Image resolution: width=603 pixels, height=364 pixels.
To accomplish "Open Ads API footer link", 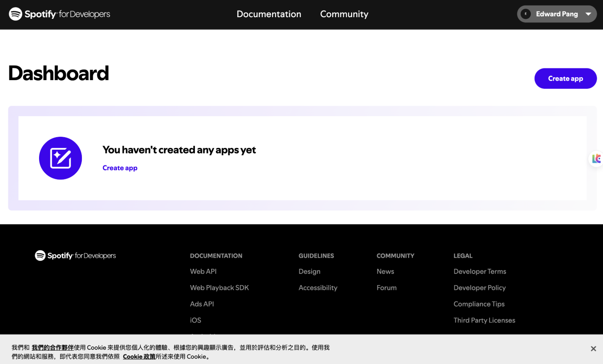I will coord(202,304).
